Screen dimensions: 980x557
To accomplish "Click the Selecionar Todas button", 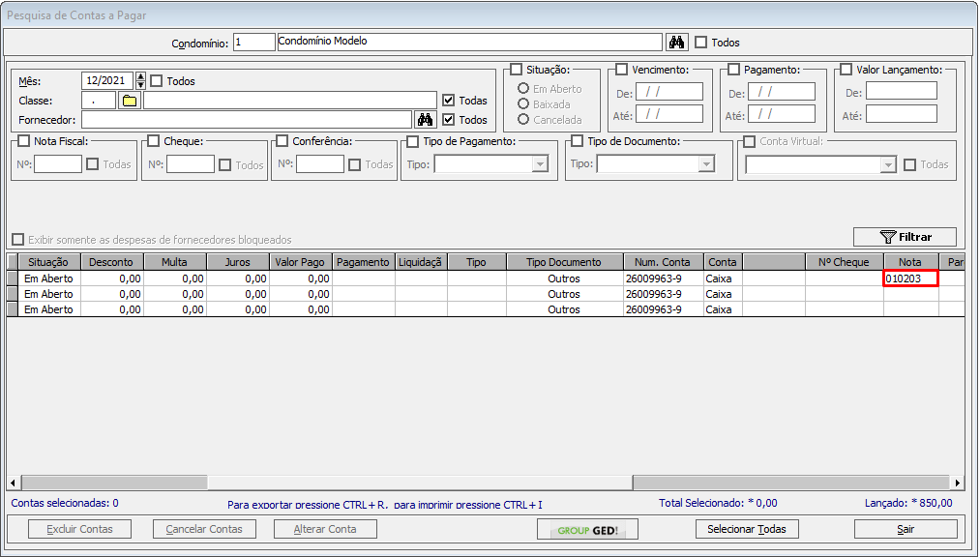I will 747,529.
